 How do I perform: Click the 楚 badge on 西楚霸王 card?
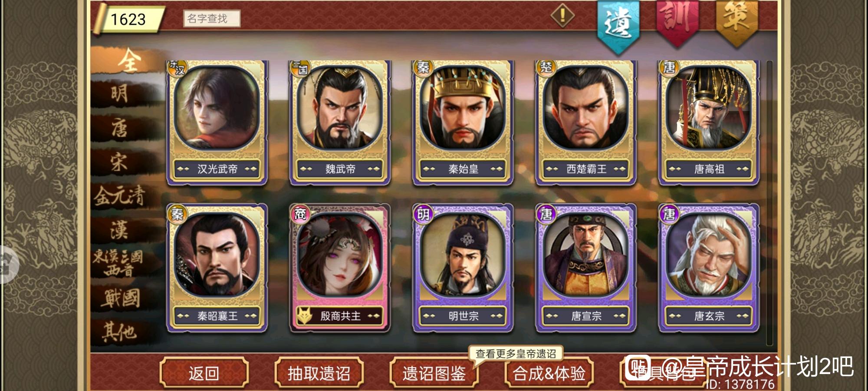point(546,67)
